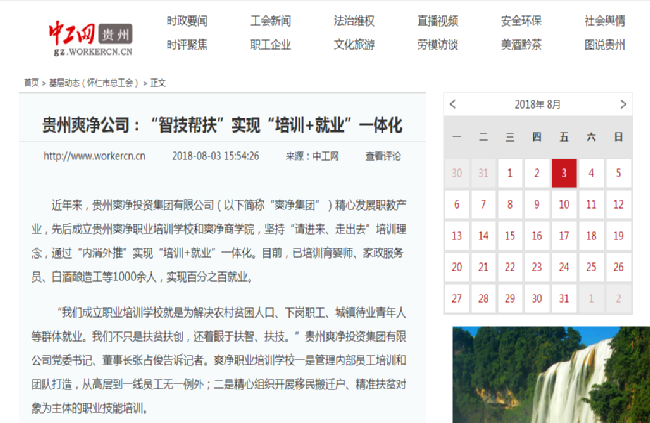650x423 pixels.
Task: Open the 劳模访谈 section
Action: tap(438, 44)
